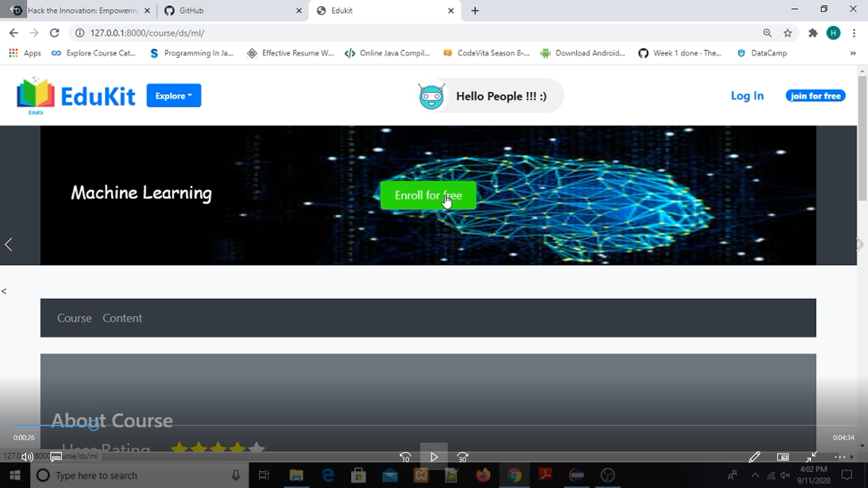Screen dimensions: 868x488
Task: Show more bookmarks with double chevron
Action: coord(853,53)
